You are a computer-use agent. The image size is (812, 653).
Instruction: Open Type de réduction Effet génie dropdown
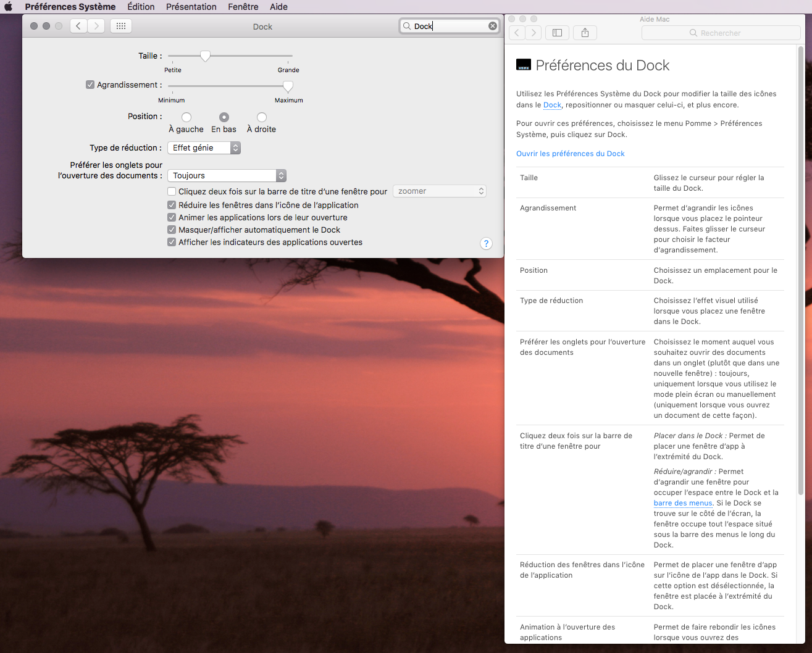coord(204,148)
